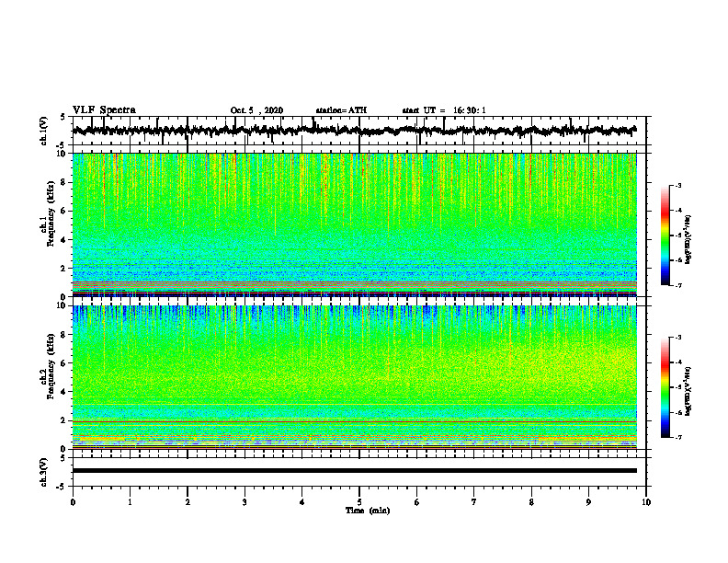Click the ch.1 color scale bar
Screen dimensions: 728x563
[x=665, y=236]
